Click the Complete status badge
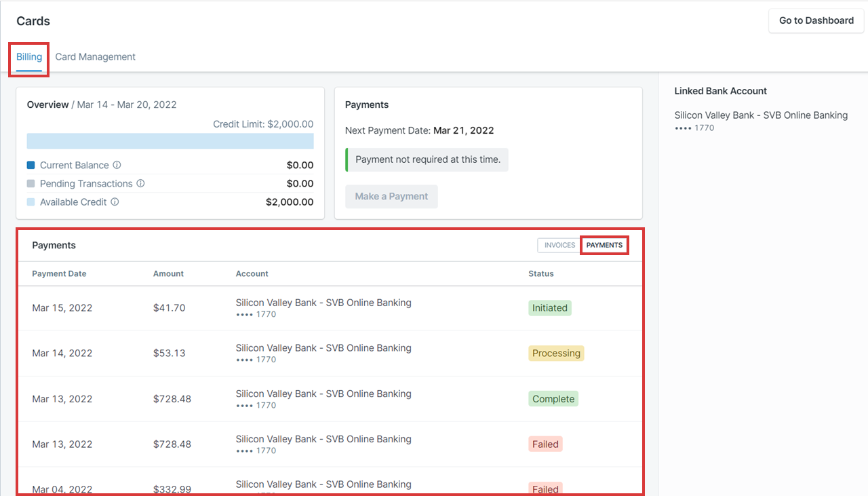The height and width of the screenshot is (496, 868). (x=553, y=399)
